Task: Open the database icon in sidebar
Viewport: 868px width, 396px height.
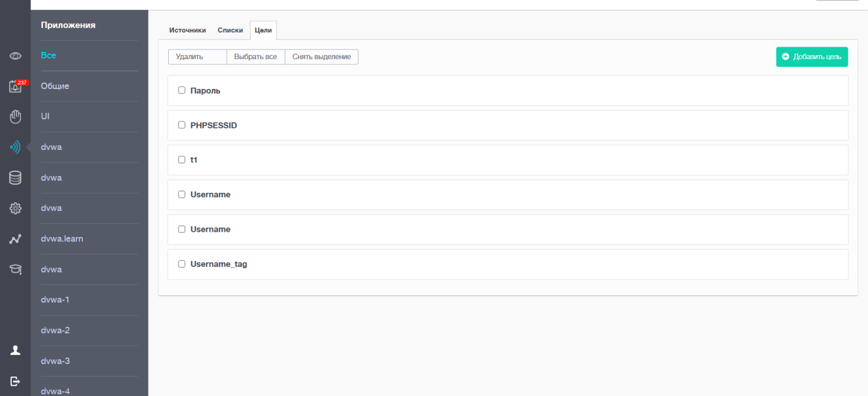Action: [x=15, y=178]
